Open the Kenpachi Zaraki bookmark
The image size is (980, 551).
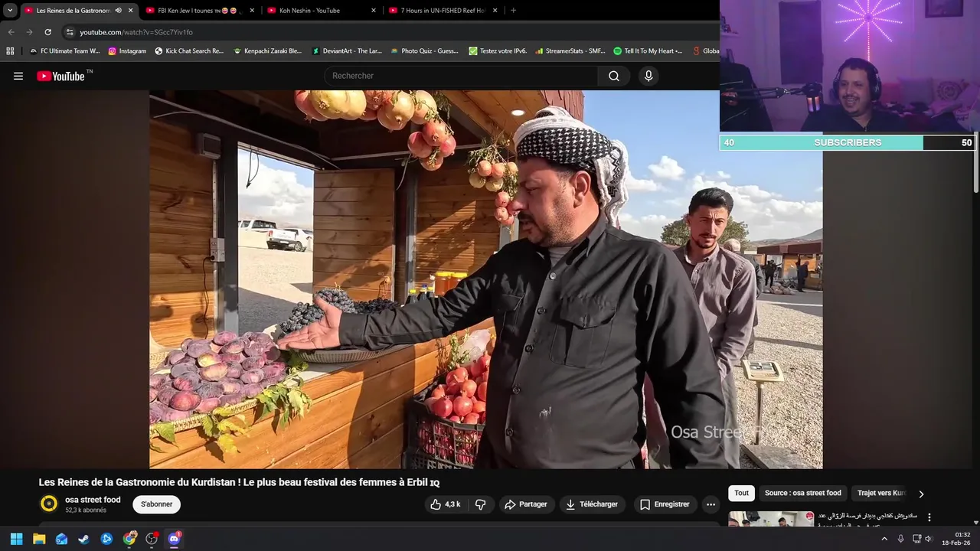267,51
